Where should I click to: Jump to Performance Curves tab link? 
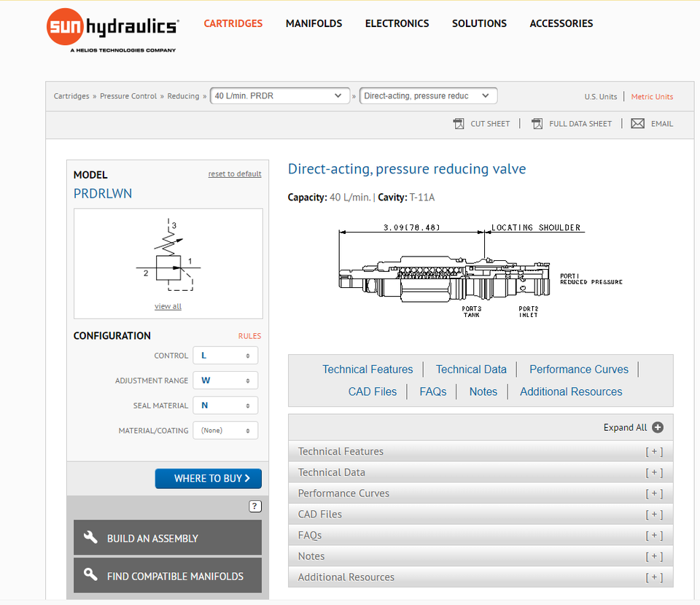578,370
